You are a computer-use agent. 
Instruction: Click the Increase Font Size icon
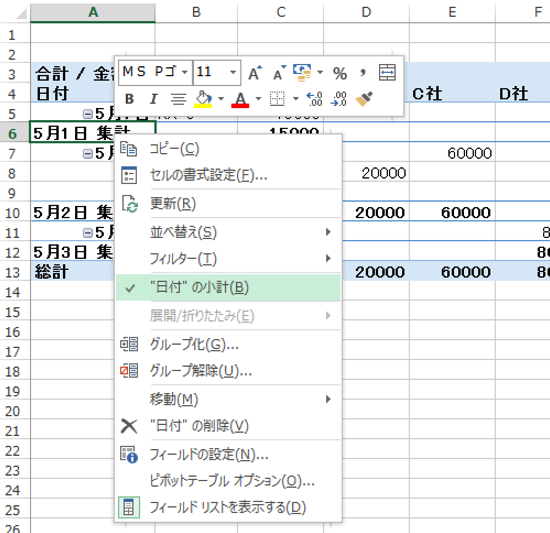click(255, 73)
